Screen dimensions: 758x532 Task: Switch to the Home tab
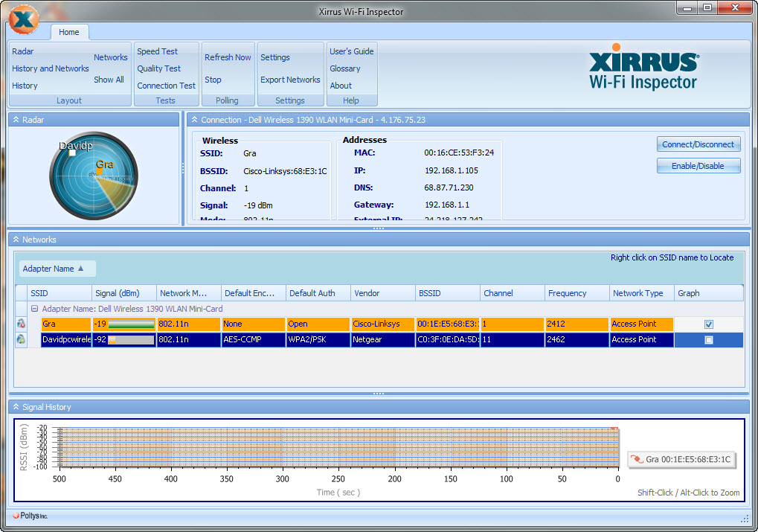(69, 32)
